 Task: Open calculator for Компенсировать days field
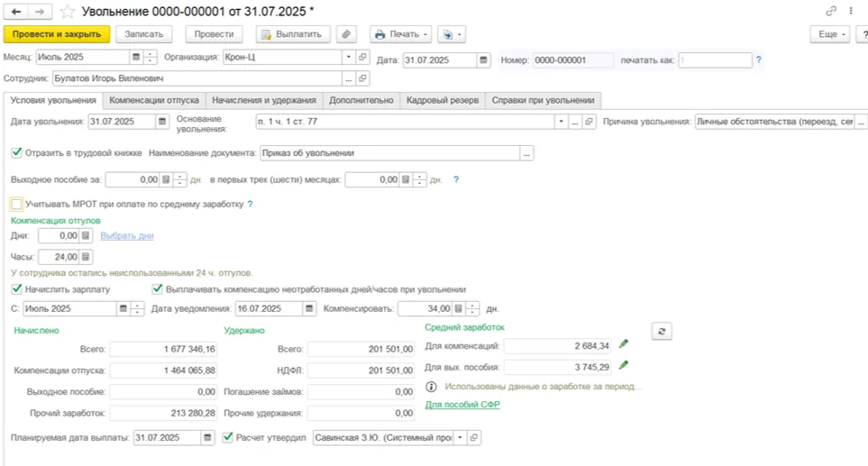459,309
